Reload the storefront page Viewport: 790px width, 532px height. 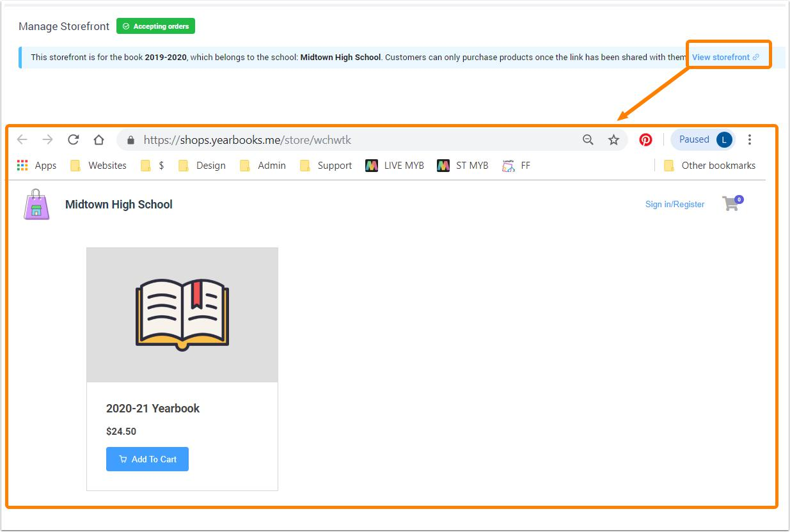point(74,140)
